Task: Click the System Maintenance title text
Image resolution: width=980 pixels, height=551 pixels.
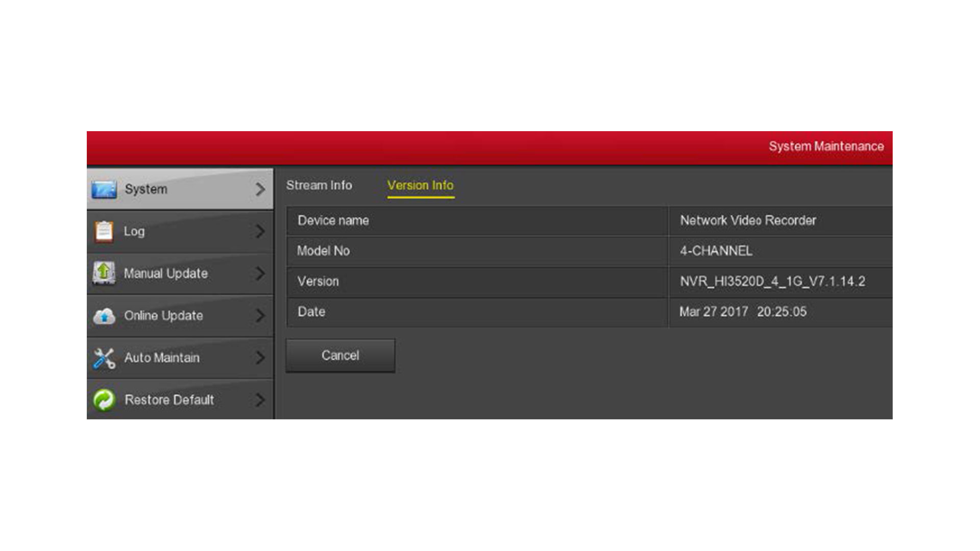Action: 826,146
